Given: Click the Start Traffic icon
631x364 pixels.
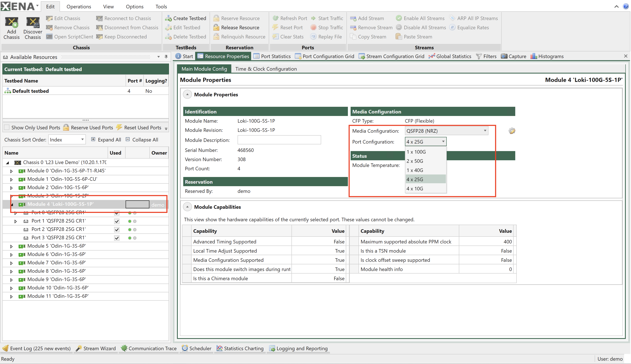Looking at the screenshot, I should (313, 18).
